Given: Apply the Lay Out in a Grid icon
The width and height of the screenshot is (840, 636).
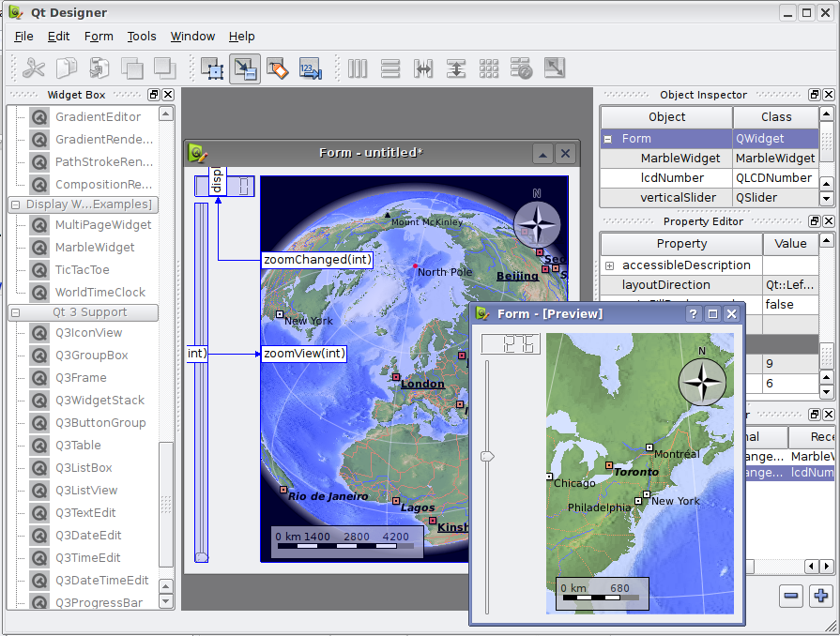Looking at the screenshot, I should (489, 68).
